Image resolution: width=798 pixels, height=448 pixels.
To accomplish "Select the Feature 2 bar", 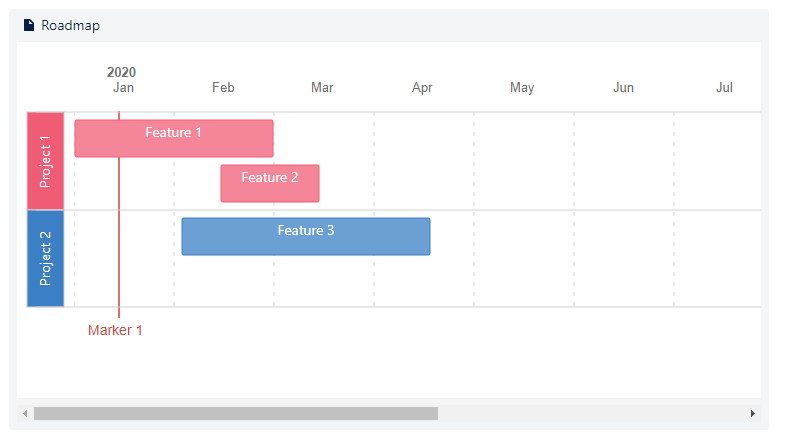I will [270, 183].
